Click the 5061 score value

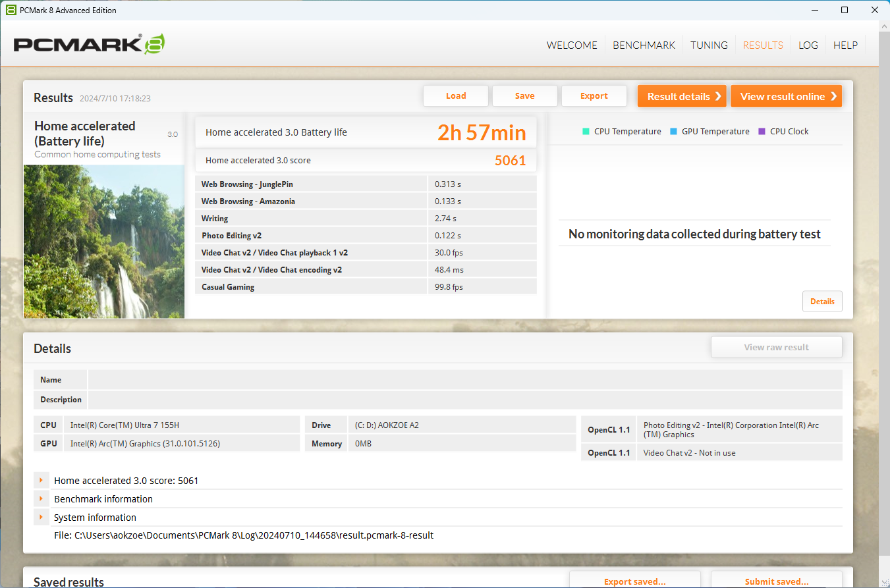(x=511, y=160)
